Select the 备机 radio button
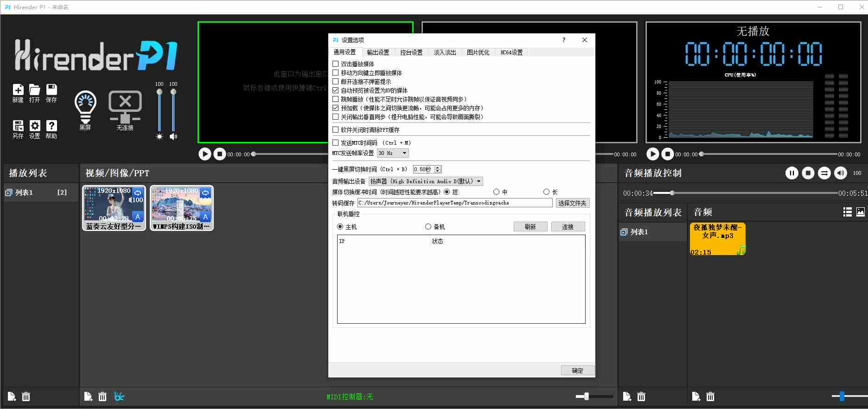Viewport: 868px width, 409px height. coord(428,227)
